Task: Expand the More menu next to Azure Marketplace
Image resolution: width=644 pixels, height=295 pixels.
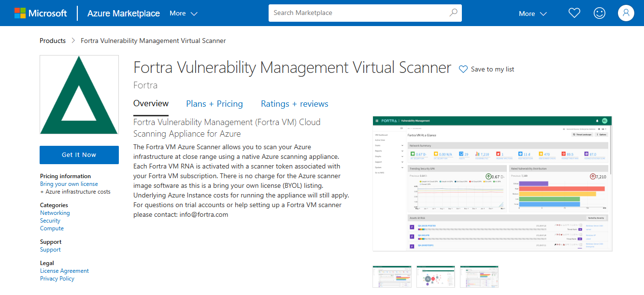Action: [183, 13]
